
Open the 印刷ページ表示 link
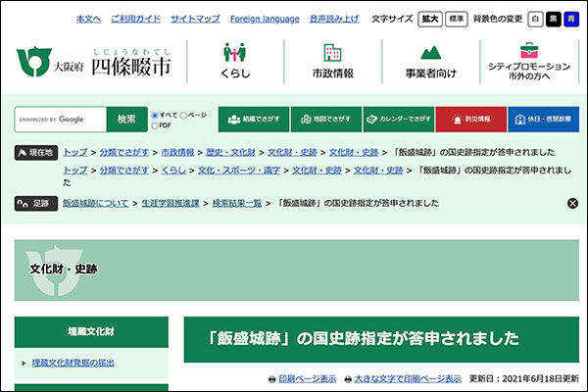pos(308,379)
